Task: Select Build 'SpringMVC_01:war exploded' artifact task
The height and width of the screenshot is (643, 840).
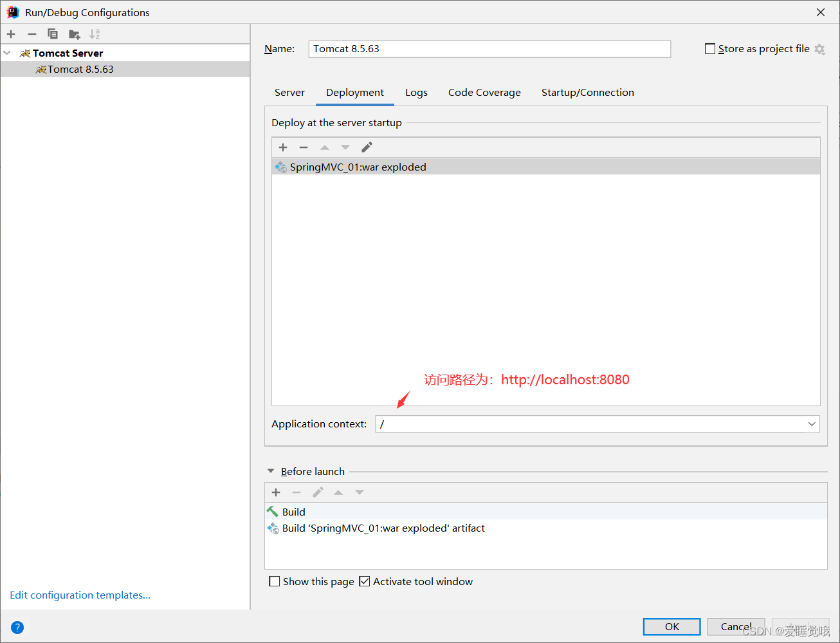Action: (x=546, y=528)
